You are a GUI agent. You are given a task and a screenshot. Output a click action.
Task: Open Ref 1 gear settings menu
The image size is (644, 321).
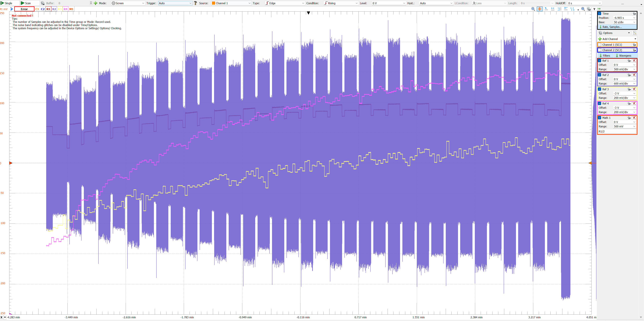629,61
